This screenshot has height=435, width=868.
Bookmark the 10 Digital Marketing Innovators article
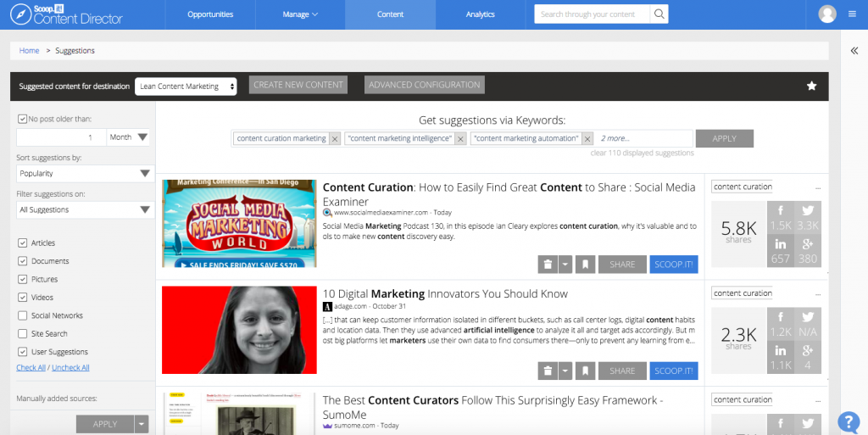point(585,371)
